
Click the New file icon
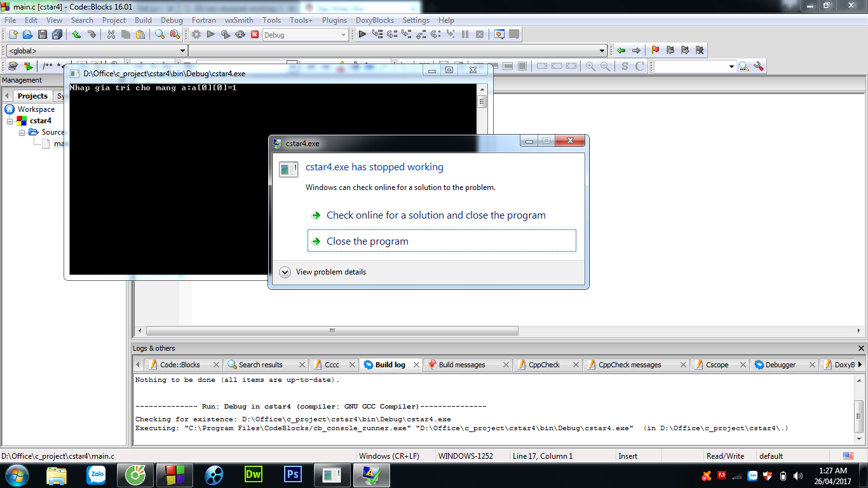[x=13, y=35]
